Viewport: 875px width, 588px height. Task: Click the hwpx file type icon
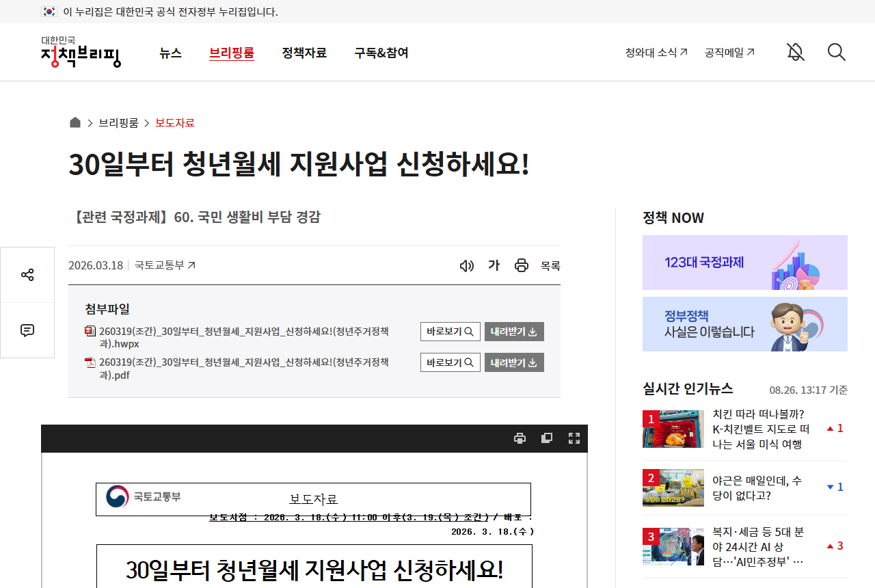coord(90,331)
